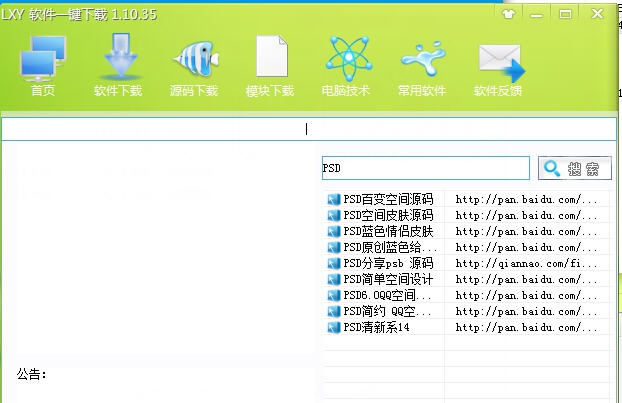Click the icon beside PSD蓝色情侣皮肤
The width and height of the screenshot is (622, 403).
[x=334, y=231]
